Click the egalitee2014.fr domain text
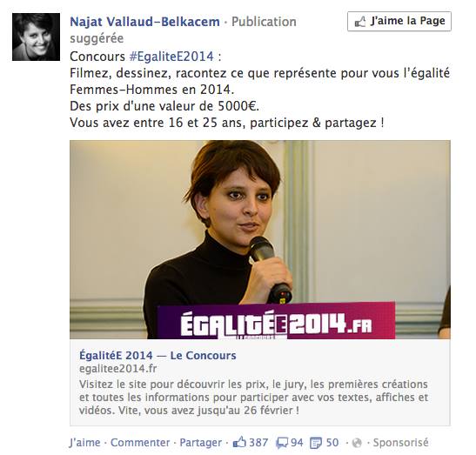The height and width of the screenshot is (455, 476). point(117,369)
